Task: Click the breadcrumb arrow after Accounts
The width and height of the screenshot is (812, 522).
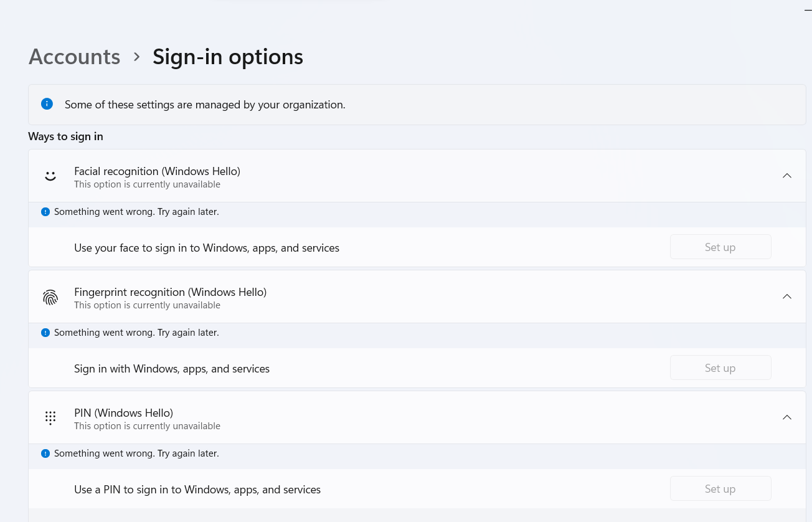Action: pyautogui.click(x=137, y=57)
